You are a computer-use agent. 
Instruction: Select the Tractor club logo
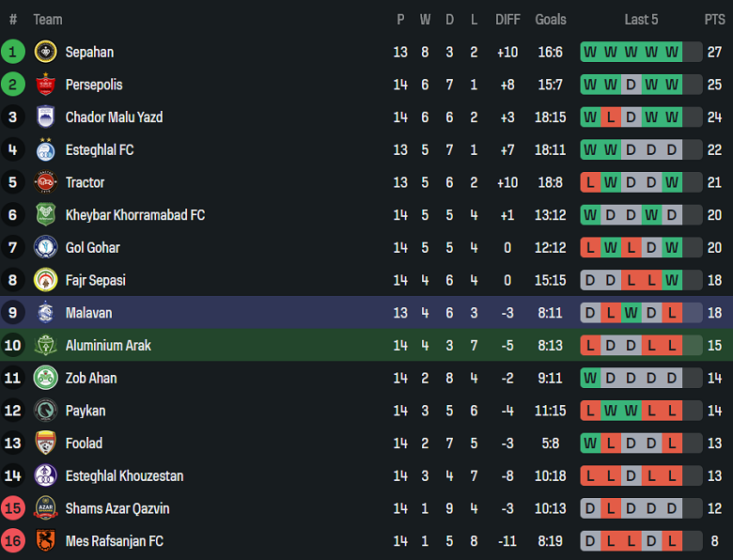click(45, 182)
